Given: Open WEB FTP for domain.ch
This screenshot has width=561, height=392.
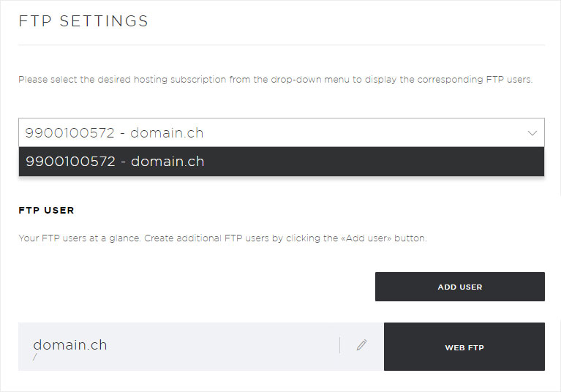Looking at the screenshot, I should click(x=464, y=347).
